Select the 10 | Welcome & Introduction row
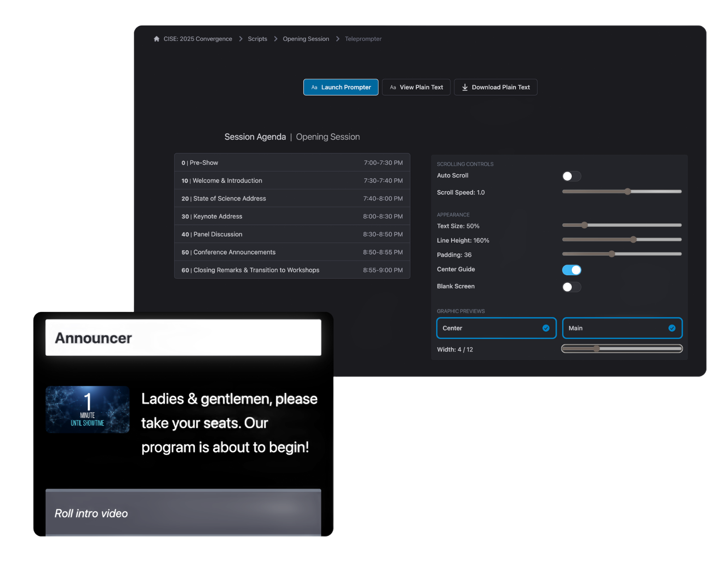 292,180
